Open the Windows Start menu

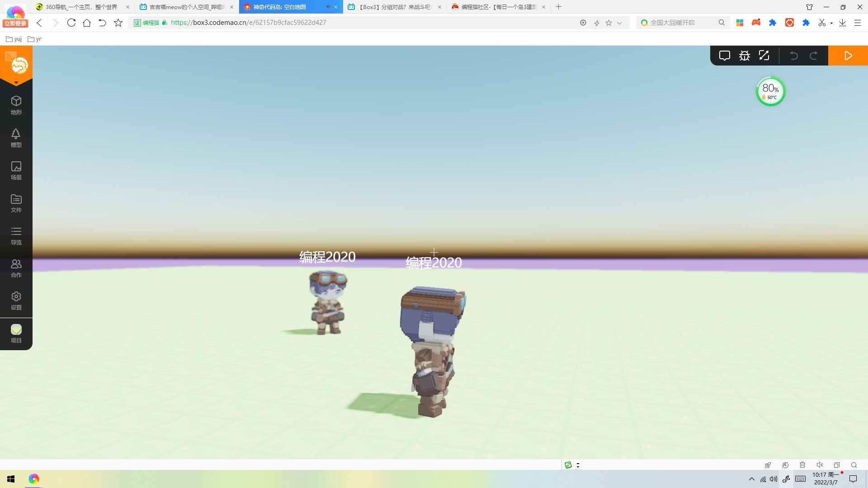click(x=11, y=479)
